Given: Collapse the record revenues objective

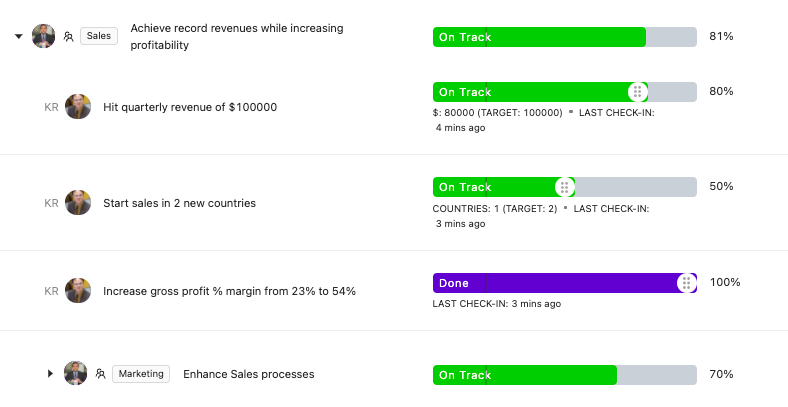Looking at the screenshot, I should pos(19,36).
